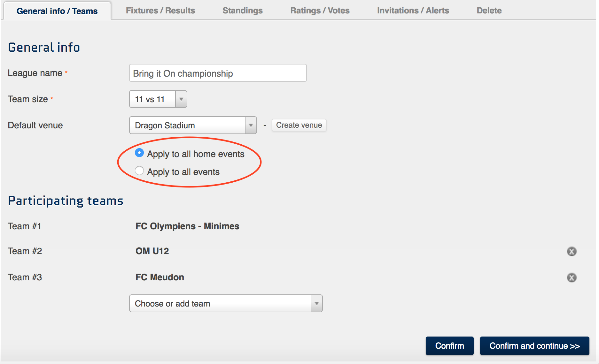Open the Standings tab
The width and height of the screenshot is (599, 364).
[242, 11]
